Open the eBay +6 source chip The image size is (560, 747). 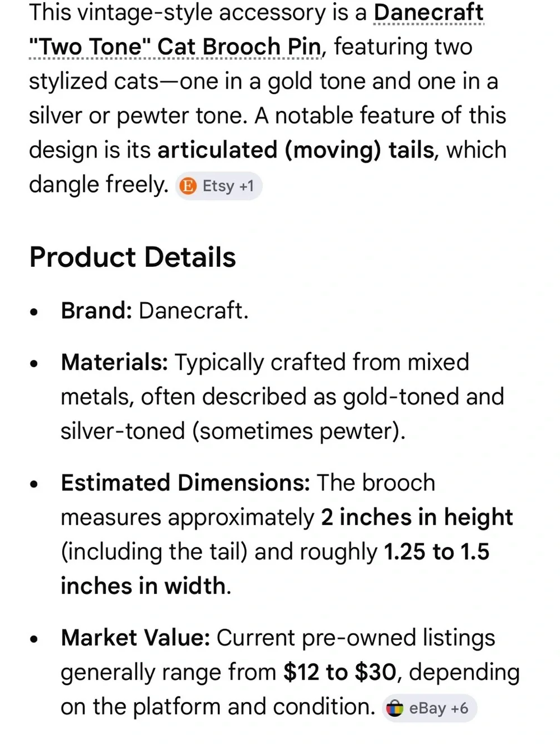click(429, 708)
